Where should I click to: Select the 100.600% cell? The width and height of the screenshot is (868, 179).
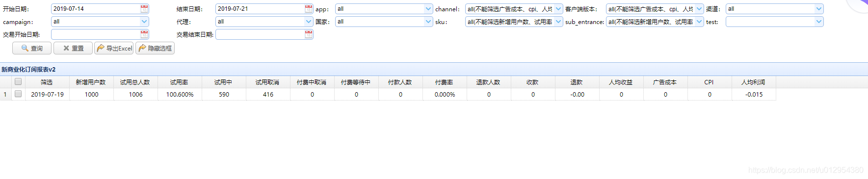pyautogui.click(x=180, y=94)
